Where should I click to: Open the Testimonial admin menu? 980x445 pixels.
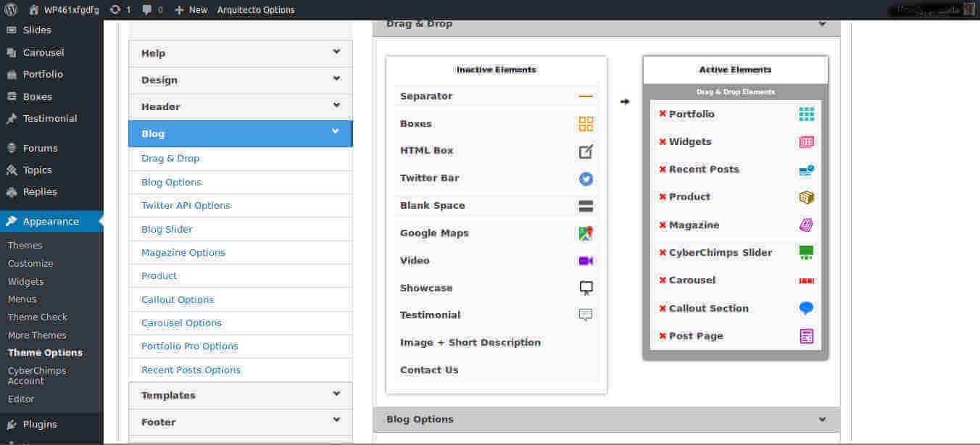coord(51,118)
